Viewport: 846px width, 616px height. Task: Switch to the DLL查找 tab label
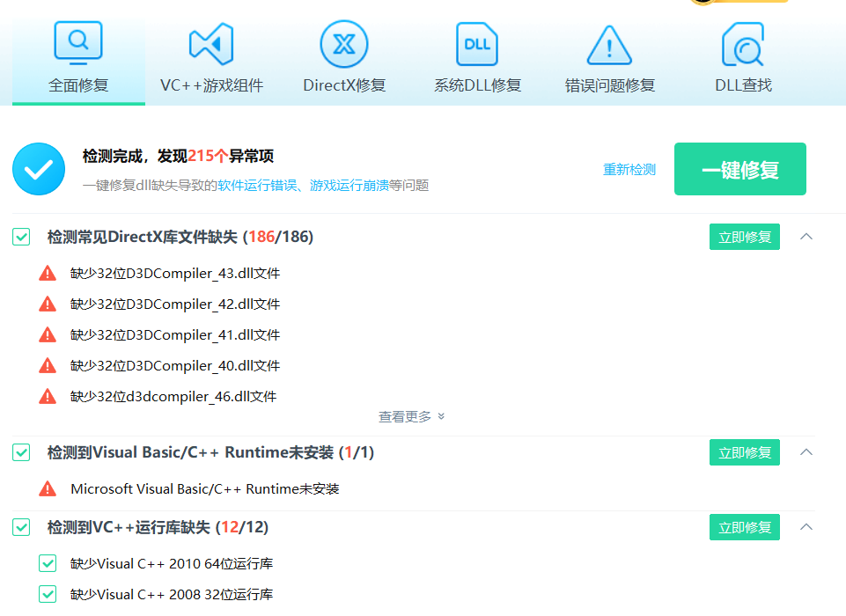tap(743, 85)
